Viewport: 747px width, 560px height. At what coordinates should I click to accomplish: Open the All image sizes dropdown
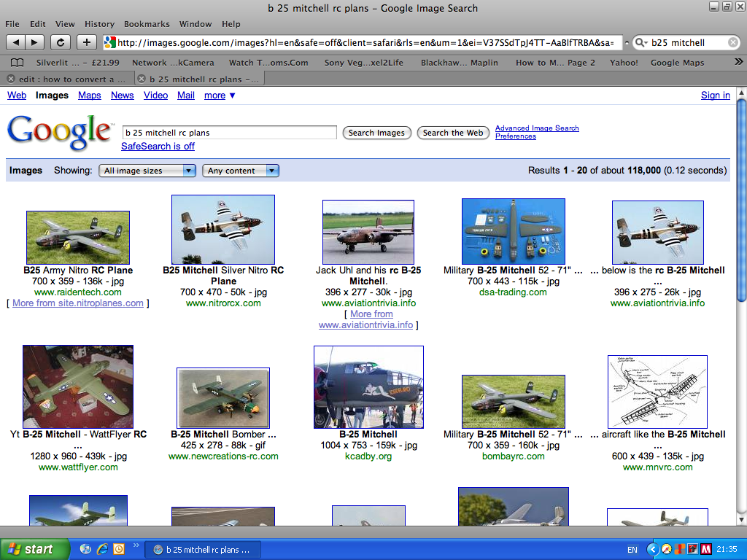[x=147, y=170]
